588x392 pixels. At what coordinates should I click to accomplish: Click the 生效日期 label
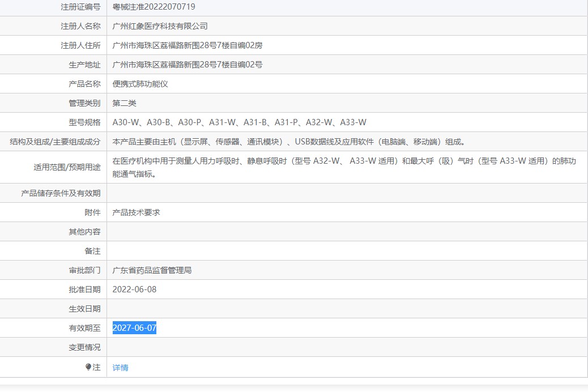85,309
